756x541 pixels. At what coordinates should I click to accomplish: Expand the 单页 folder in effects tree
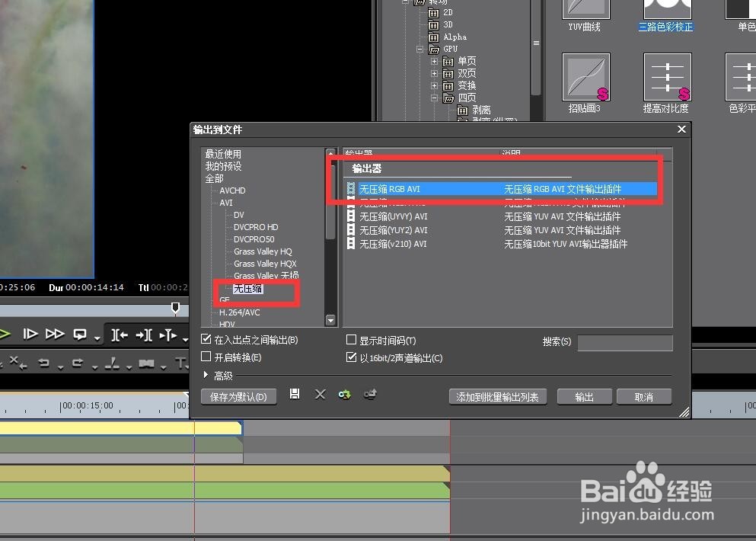[434, 62]
